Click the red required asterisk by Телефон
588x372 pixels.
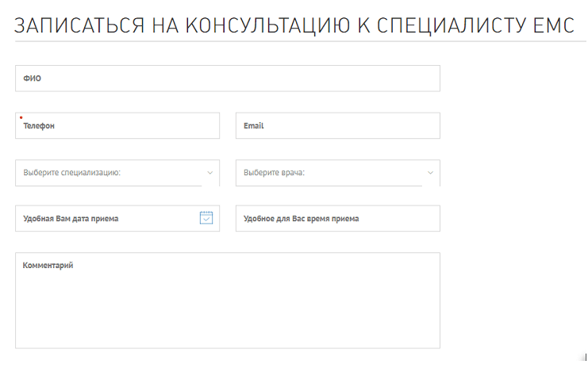(x=21, y=117)
